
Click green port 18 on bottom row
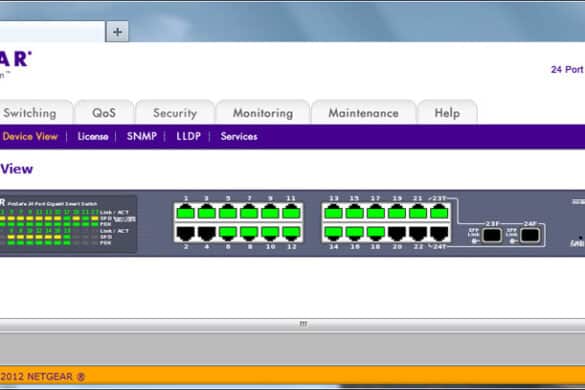pos(376,233)
